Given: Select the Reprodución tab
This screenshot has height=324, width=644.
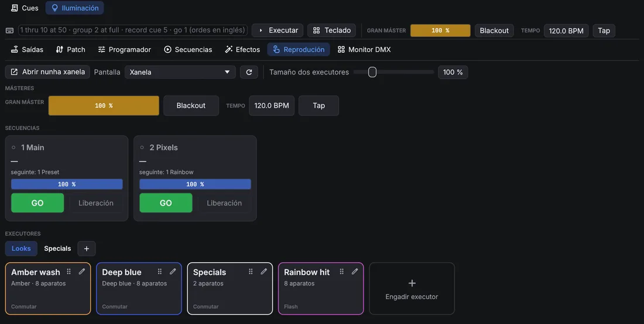Looking at the screenshot, I should click(x=299, y=49).
